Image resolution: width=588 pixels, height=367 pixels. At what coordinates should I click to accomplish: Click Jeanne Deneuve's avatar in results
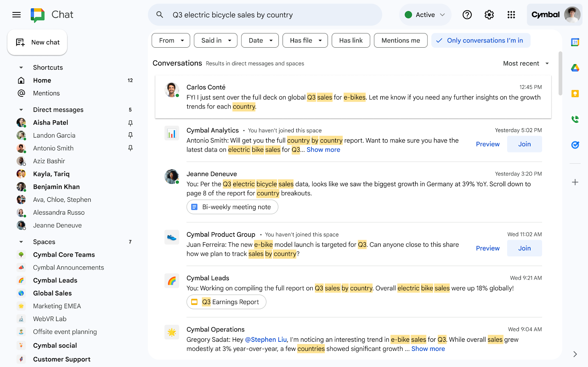172,177
